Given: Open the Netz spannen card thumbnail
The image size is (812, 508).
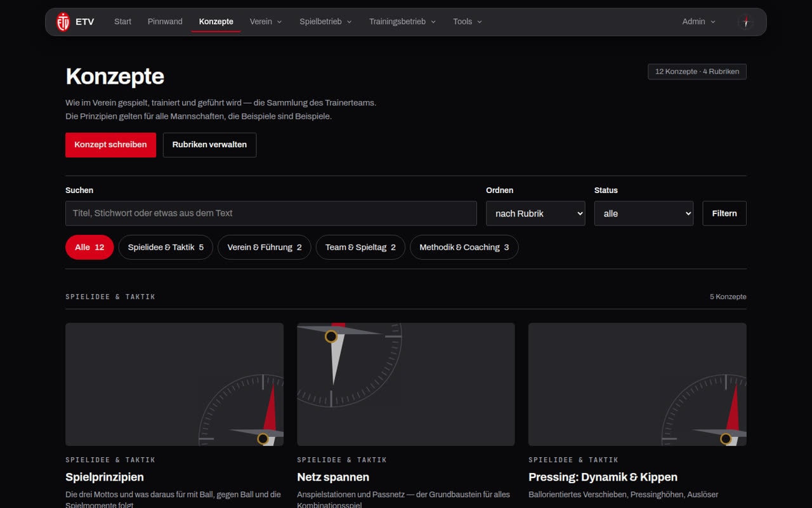Looking at the screenshot, I should click(406, 384).
